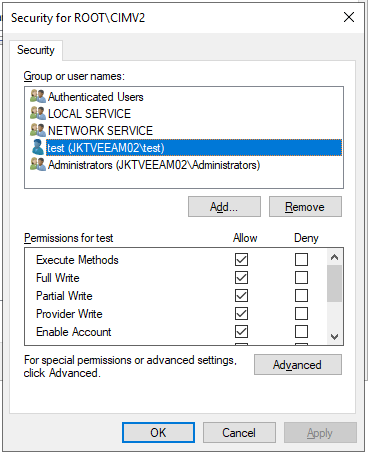
Task: Click the permissions list scrollbar thumb
Action: coord(334,283)
